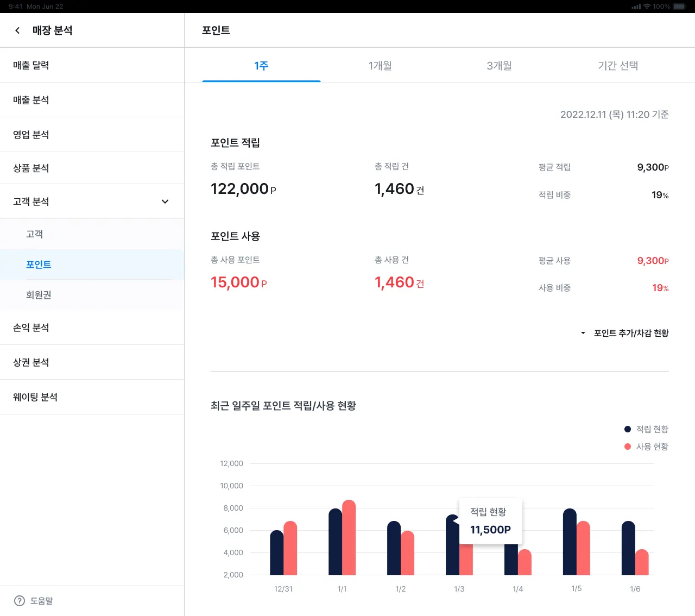Click the 사용 현황 legend label
Viewport: 695px width, 616px height.
tap(652, 447)
